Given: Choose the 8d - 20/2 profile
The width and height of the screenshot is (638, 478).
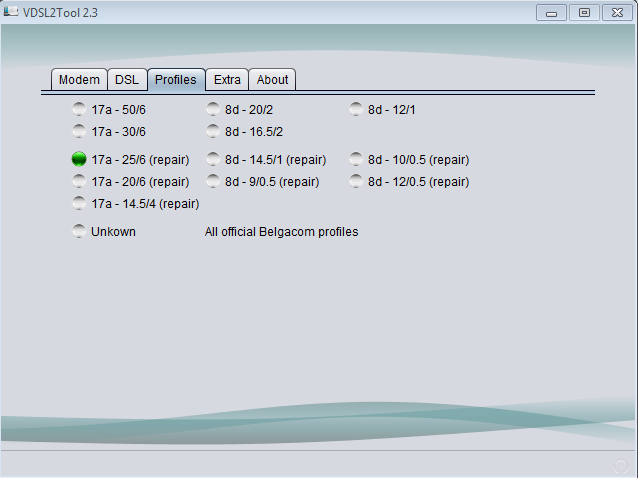Looking at the screenshot, I should coord(213,109).
